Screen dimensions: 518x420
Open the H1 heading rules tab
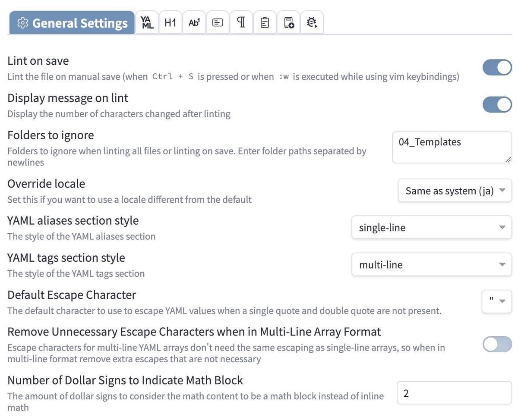pos(171,23)
